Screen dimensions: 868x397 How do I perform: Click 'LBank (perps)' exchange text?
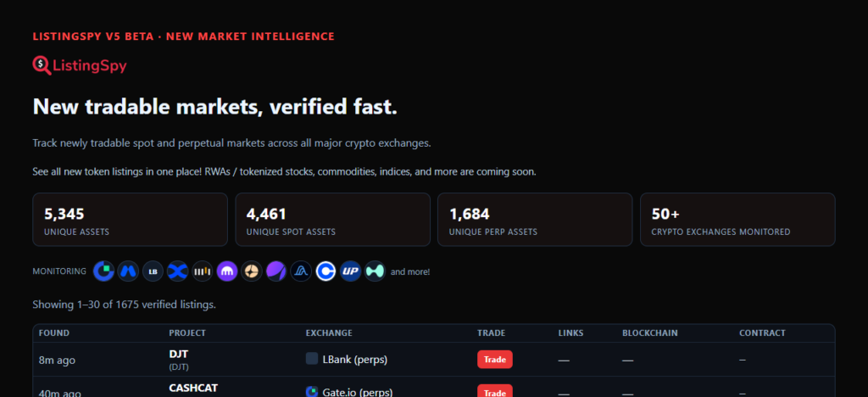355,360
